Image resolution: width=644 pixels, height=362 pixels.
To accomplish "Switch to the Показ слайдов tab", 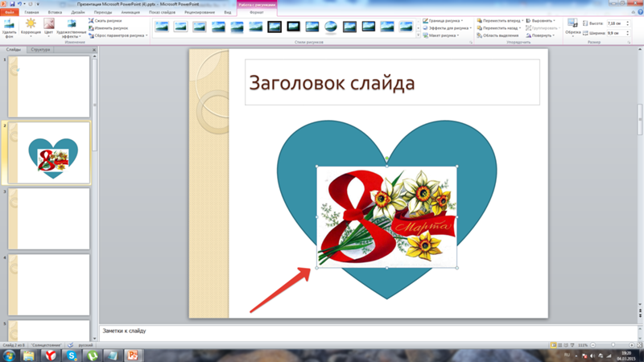I will click(162, 12).
